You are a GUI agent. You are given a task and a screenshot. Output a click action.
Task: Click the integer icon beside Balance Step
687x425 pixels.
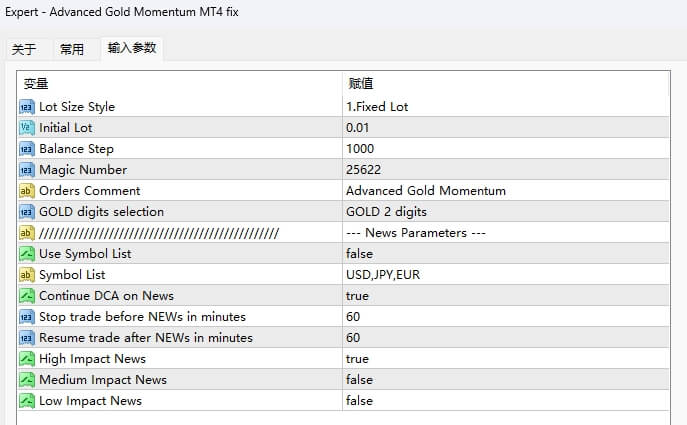[x=27, y=149]
